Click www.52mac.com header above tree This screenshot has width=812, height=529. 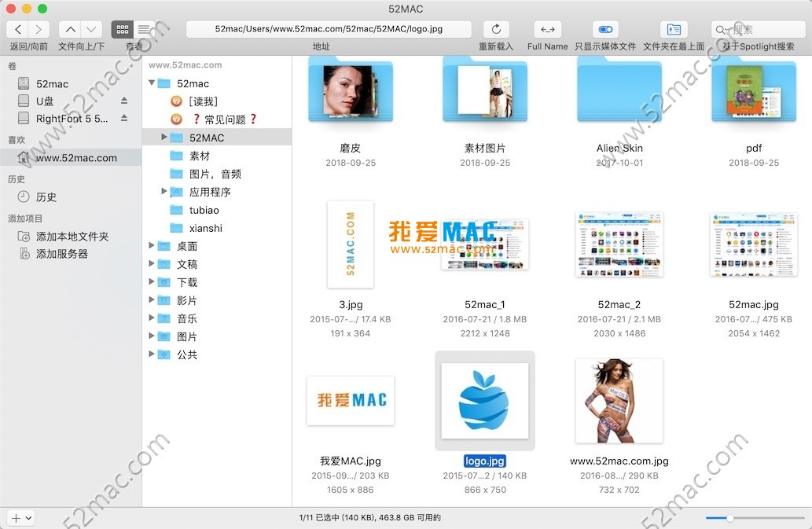point(186,65)
